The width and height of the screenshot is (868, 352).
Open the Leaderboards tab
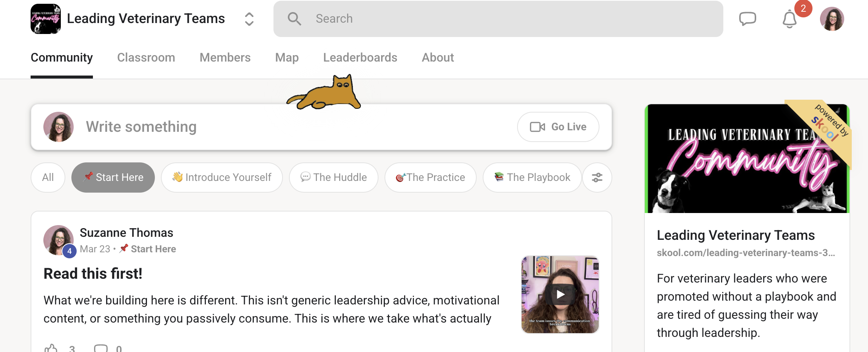pos(360,57)
